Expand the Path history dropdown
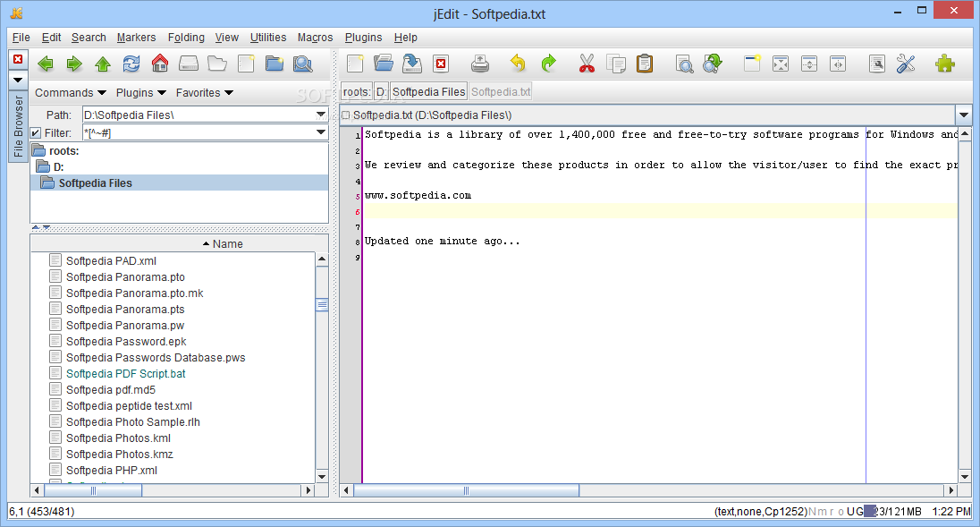 click(321, 115)
